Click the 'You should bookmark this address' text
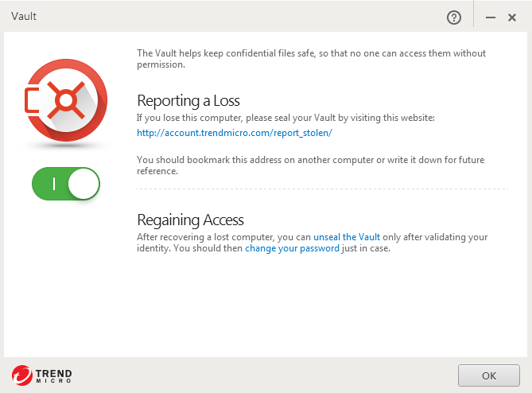The height and width of the screenshot is (393, 532). coord(310,165)
